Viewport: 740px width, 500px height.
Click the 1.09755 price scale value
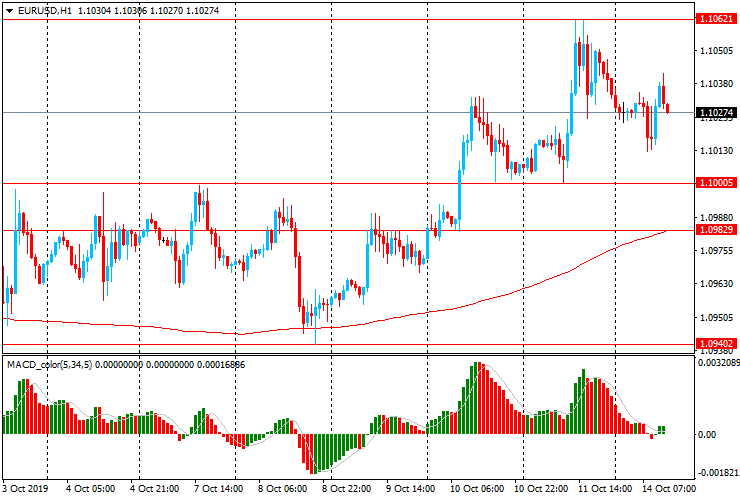point(717,251)
